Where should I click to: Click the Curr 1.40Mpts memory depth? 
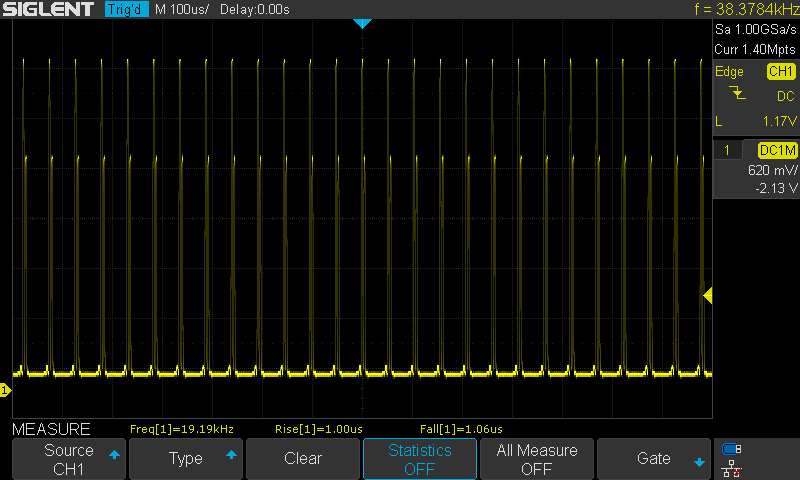(755, 49)
